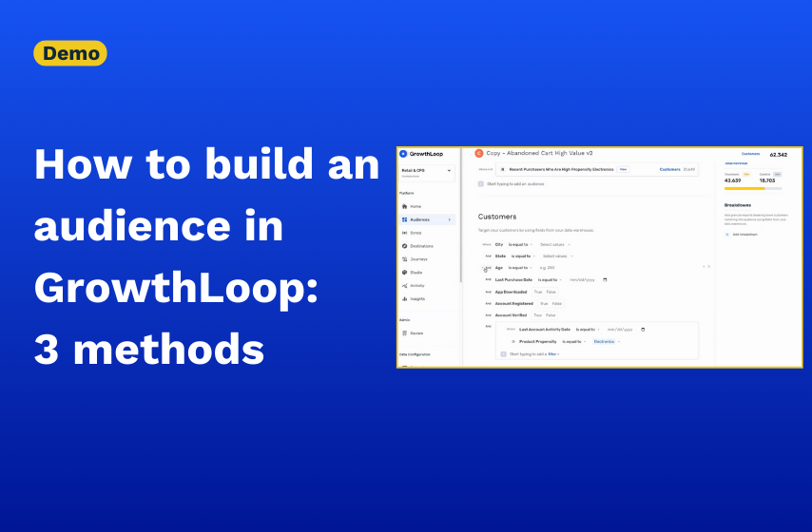812x532 pixels.
Task: Open Destinations in the sidebar
Action: (x=421, y=246)
